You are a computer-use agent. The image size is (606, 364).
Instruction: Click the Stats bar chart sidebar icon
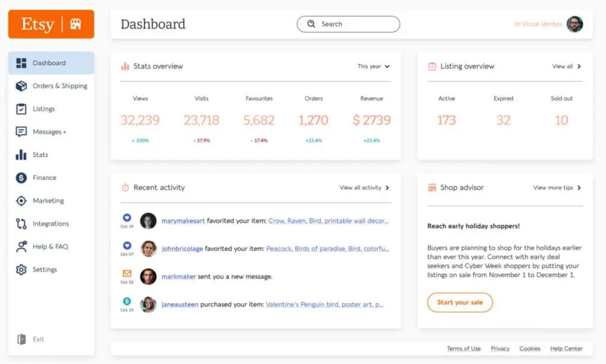[21, 155]
